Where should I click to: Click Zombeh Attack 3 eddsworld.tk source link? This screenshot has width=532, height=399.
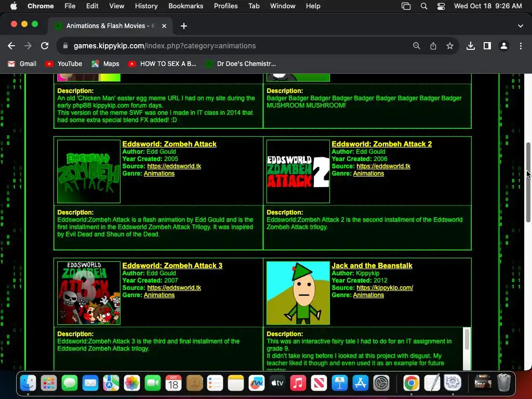(174, 288)
